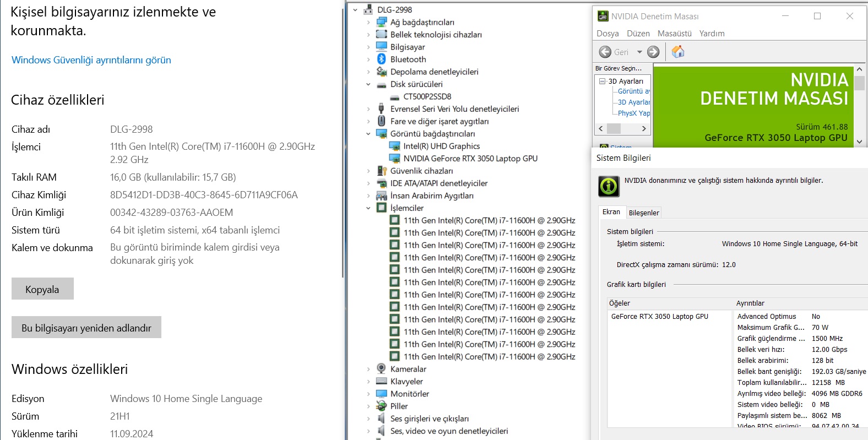Image resolution: width=868 pixels, height=440 pixels.
Task: Select the Advanced Optimus detail row
Action: coord(801,316)
